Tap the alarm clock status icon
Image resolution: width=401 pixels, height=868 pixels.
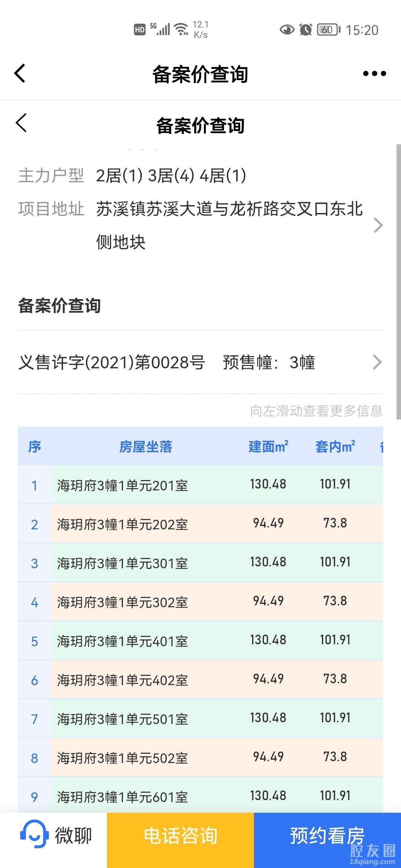[x=306, y=30]
